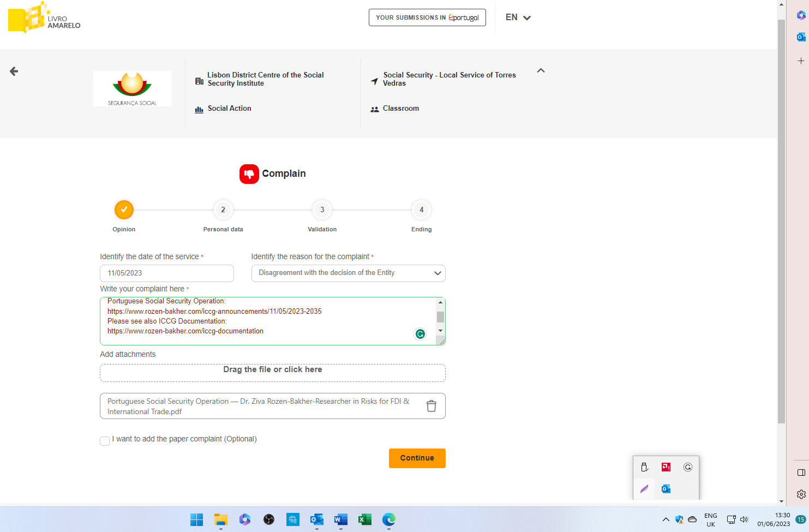Click the red thumbs-down Complain icon
Screen dimensions: 809x532
point(249,174)
